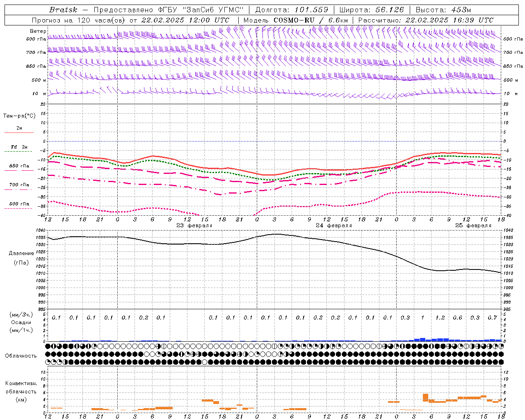This screenshot has height=420, width=525.
Task: Click the '22.02.2025 12:00 UTC' forecast start time
Action: pos(185,20)
